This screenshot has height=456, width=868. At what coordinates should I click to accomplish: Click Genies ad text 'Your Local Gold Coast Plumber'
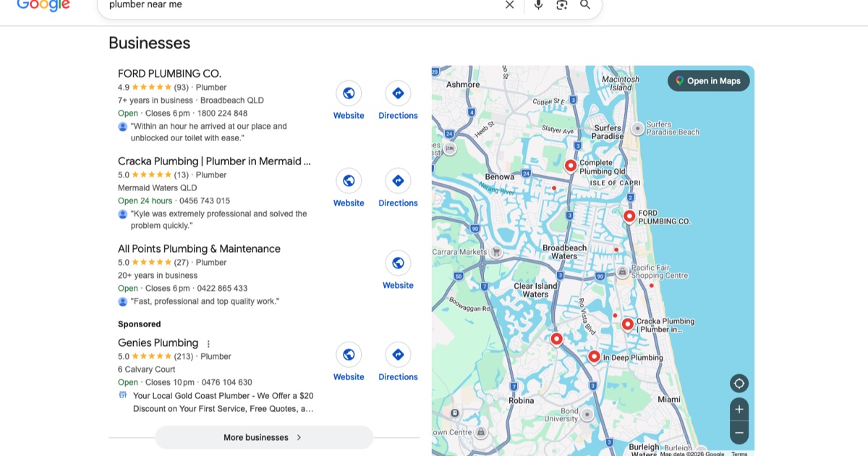(x=223, y=402)
